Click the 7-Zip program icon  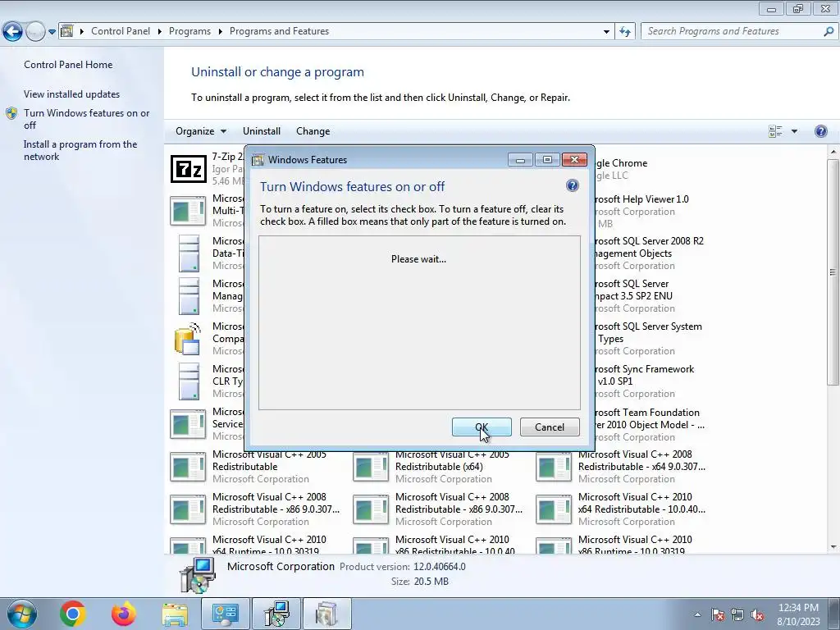coord(189,169)
